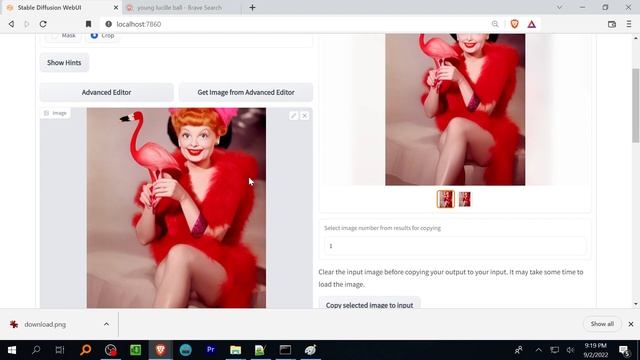
Task: Open Brave Shields lion icon
Action: pos(514,24)
